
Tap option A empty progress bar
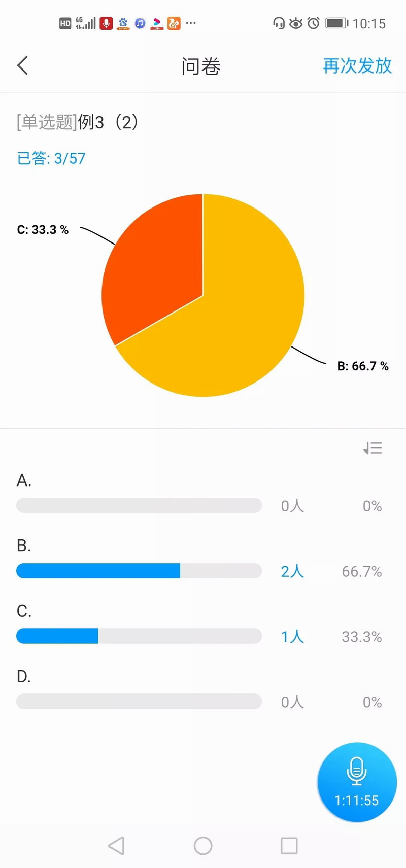[x=139, y=505]
